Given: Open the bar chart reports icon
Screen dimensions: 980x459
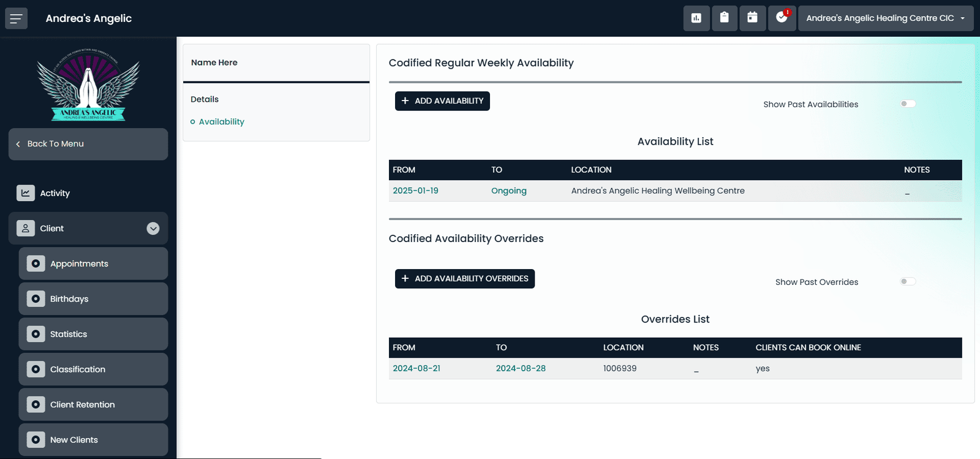Looking at the screenshot, I should pos(696,18).
